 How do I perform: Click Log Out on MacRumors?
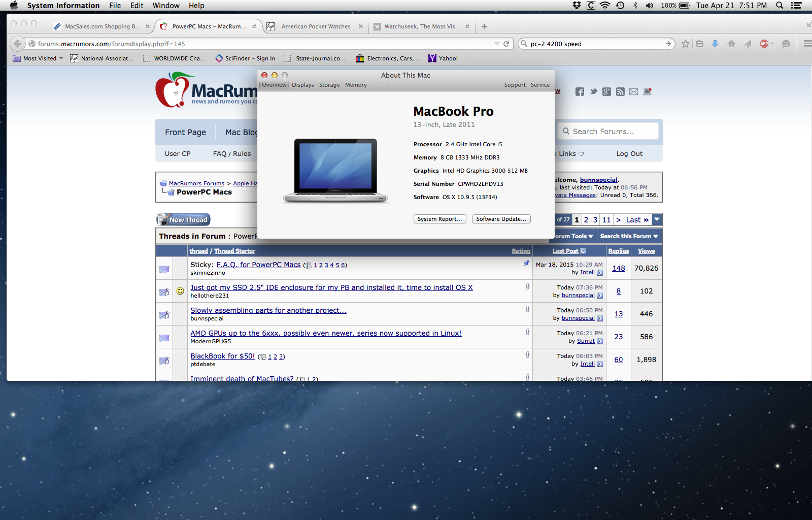(629, 154)
